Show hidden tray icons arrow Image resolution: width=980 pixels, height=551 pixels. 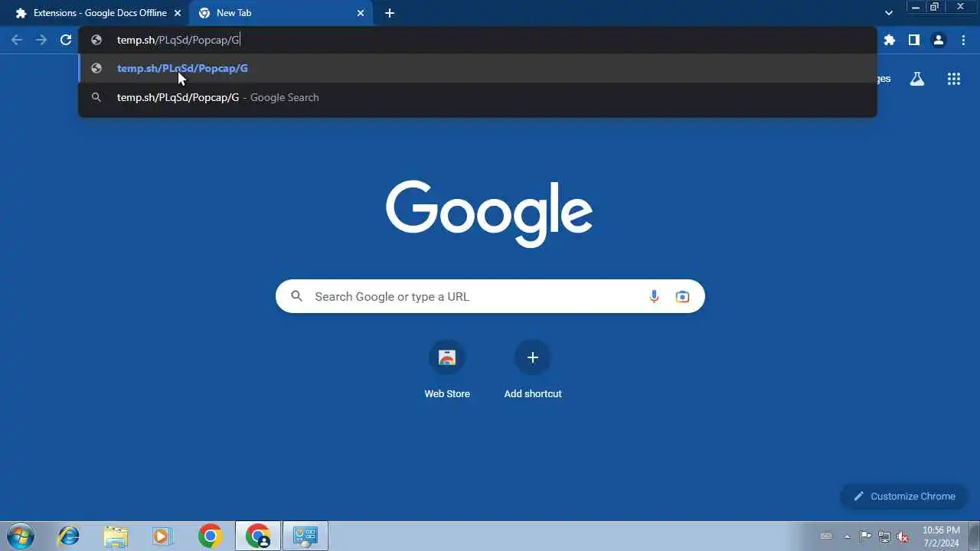847,536
